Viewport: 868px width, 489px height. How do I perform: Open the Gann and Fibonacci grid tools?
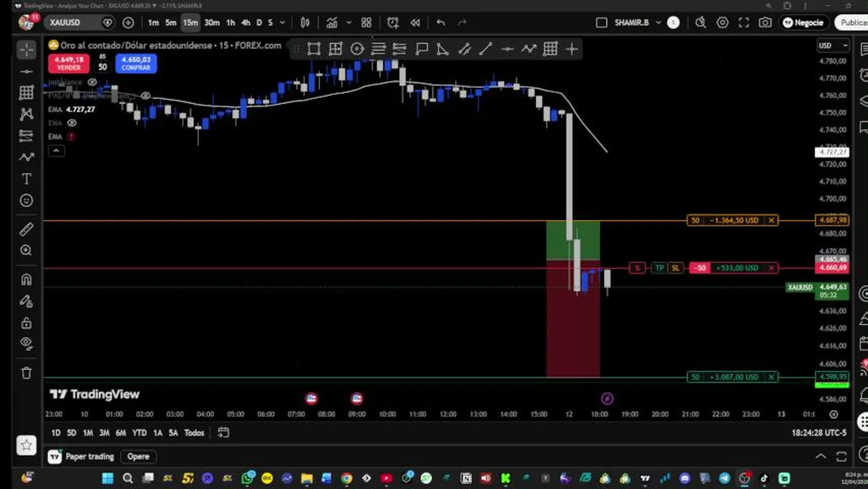[26, 92]
